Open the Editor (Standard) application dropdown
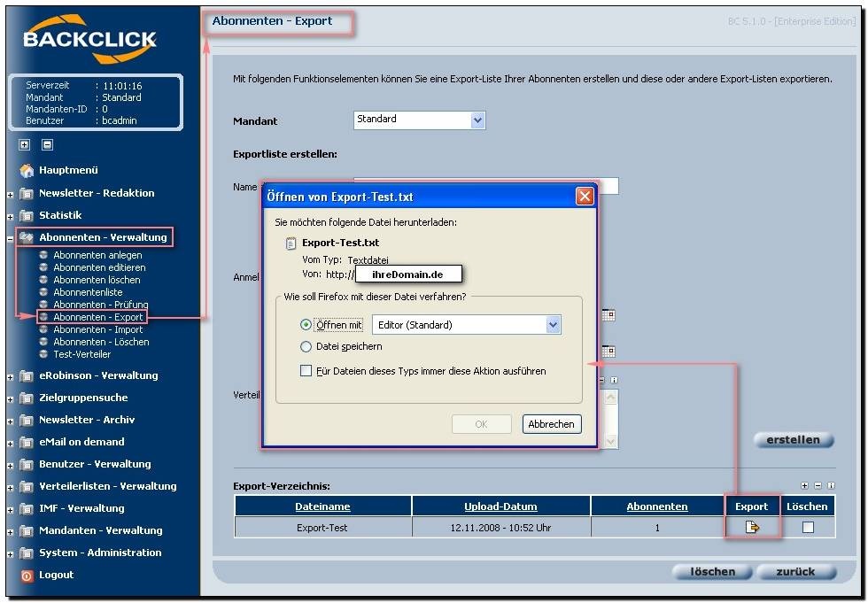Viewport: 868px width, 603px height. pyautogui.click(x=554, y=325)
